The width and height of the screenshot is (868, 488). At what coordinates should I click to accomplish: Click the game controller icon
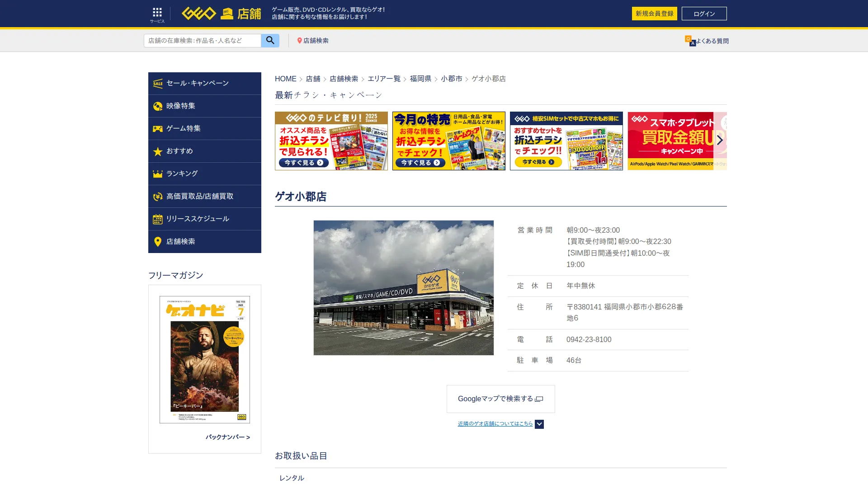click(158, 129)
